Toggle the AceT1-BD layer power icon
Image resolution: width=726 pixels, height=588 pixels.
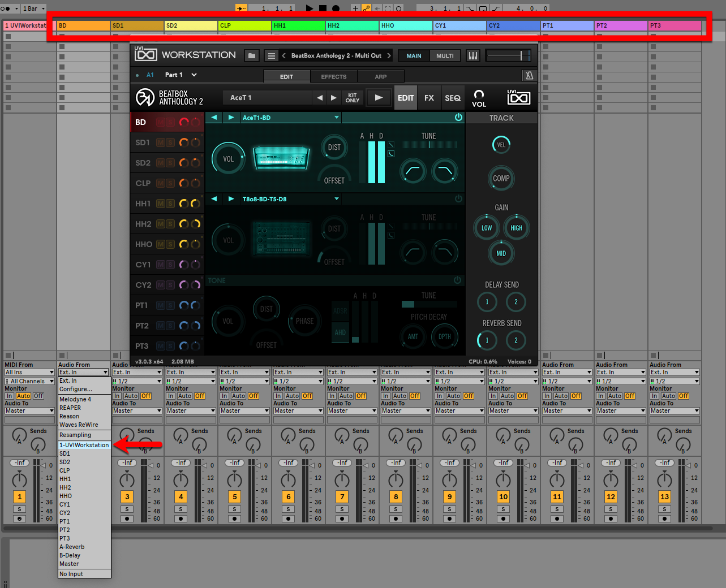pos(458,118)
